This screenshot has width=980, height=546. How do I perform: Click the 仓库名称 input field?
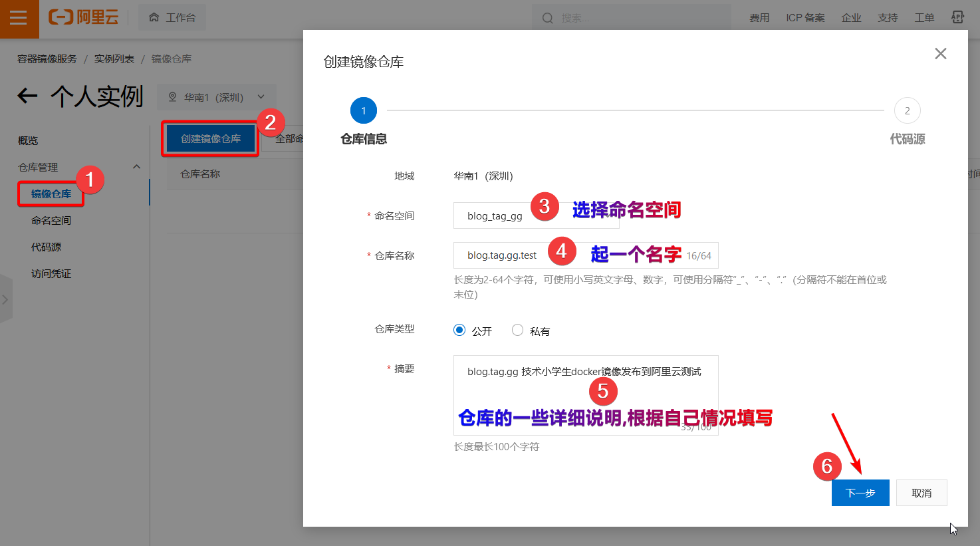(x=505, y=255)
